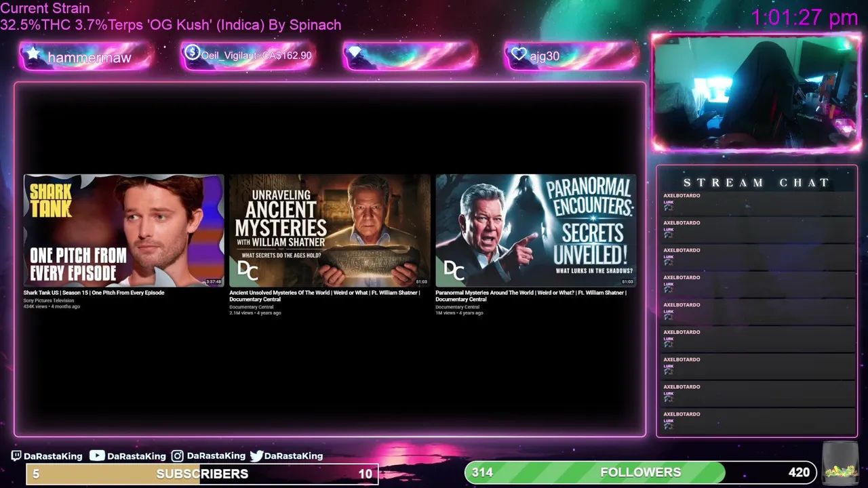Click the YouTube logo icon next to DaRastaKing
This screenshot has height=488, width=868.
(97, 455)
